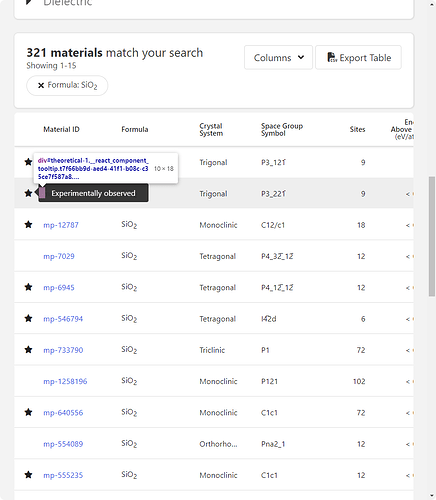Click the star icon beside mp-733790
Viewport: 436px width, 500px height.
tap(28, 350)
